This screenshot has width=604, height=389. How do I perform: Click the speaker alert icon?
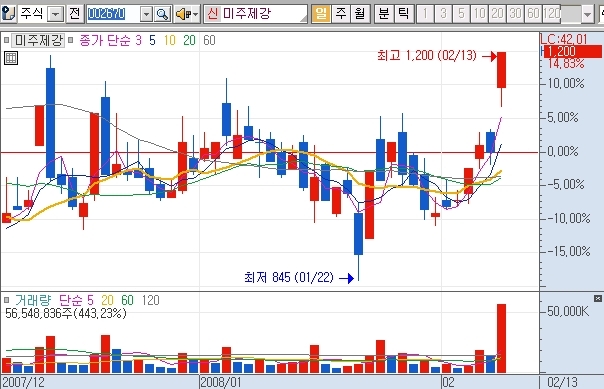coord(183,15)
